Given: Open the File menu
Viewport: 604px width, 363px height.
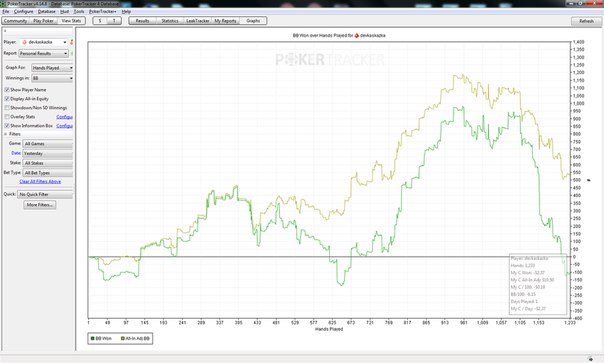Looking at the screenshot, I should click(5, 12).
